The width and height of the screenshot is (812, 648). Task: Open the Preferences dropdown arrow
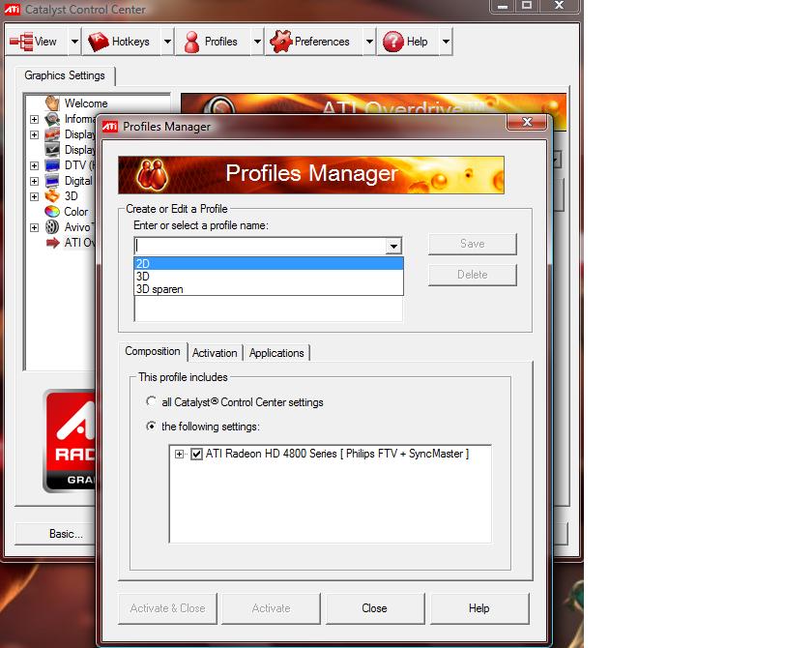click(369, 42)
